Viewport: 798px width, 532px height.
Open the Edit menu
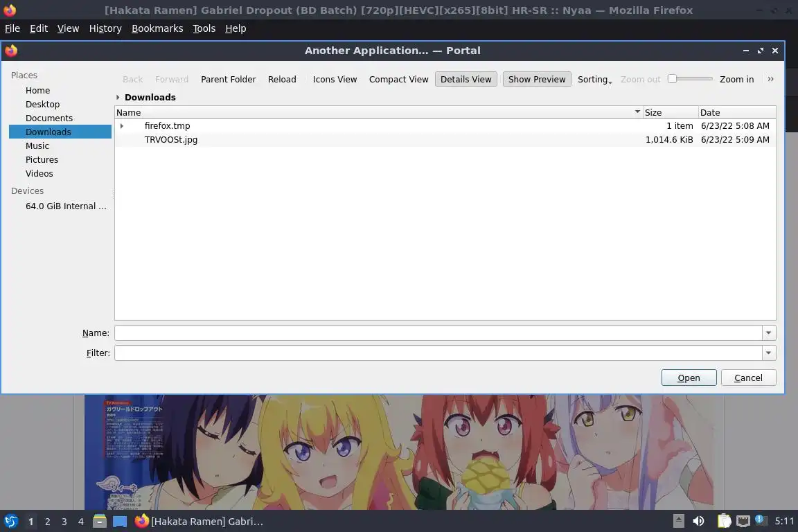(x=39, y=28)
